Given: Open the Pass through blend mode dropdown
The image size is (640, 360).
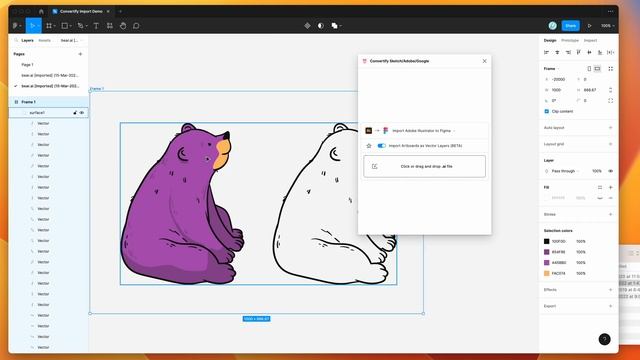Looking at the screenshot, I should click(565, 171).
